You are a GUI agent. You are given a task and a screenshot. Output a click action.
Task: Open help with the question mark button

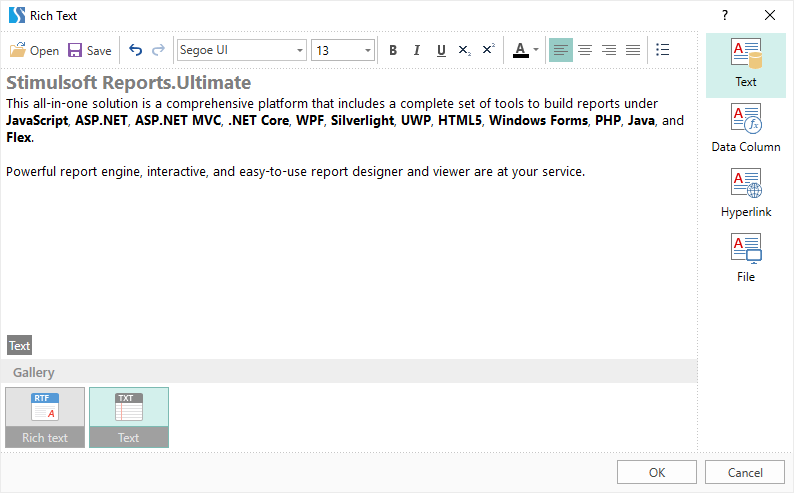click(725, 15)
